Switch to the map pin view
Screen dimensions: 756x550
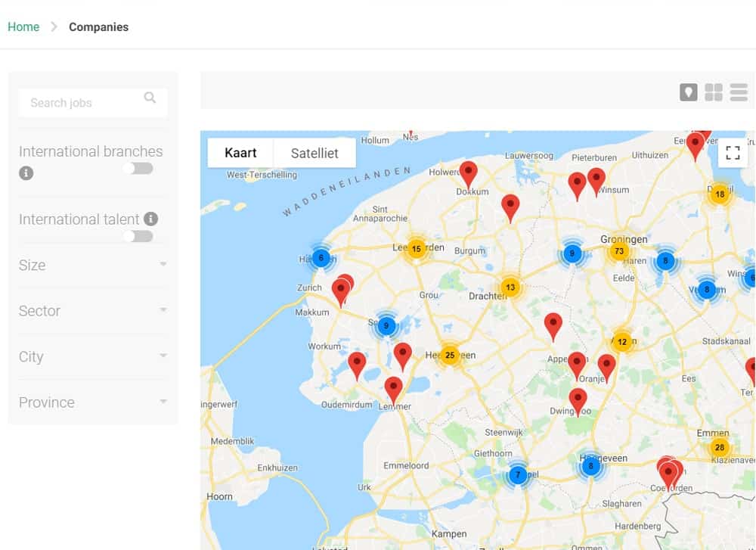(x=688, y=92)
